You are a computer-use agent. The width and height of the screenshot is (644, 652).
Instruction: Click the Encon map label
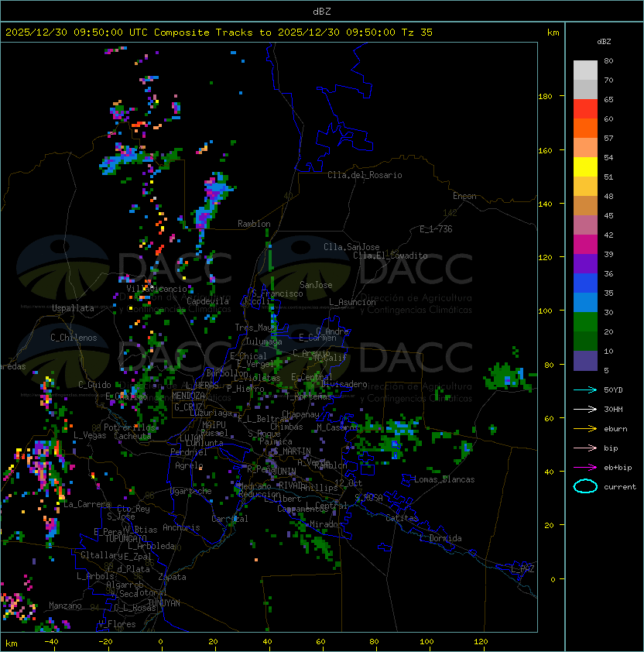(464, 196)
